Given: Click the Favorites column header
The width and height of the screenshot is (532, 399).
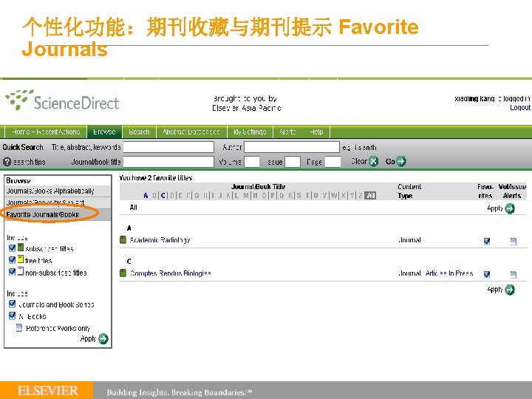Looking at the screenshot, I should click(x=485, y=191).
